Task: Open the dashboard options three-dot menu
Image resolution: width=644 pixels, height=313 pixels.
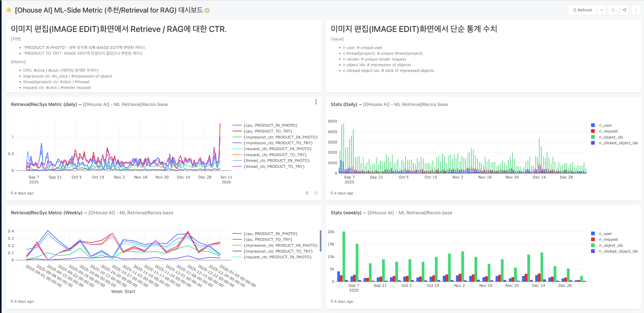Action: (636, 10)
